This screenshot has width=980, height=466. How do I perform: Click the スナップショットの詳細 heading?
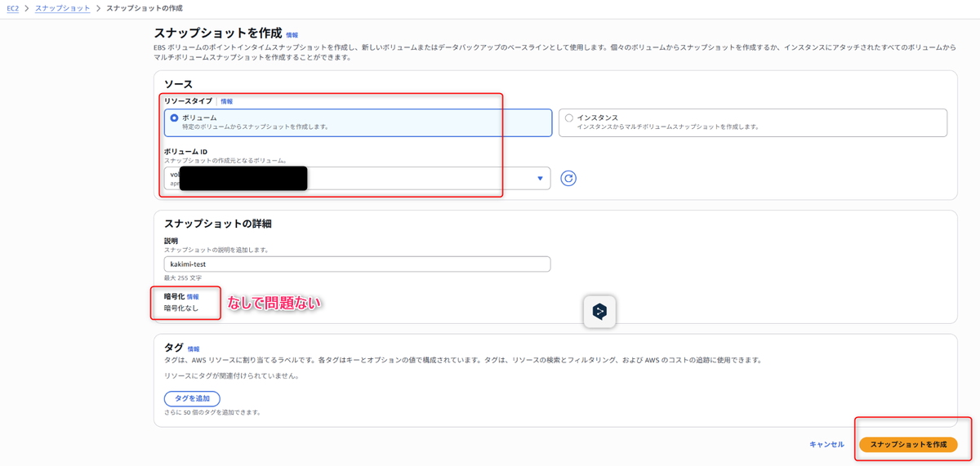tap(219, 223)
